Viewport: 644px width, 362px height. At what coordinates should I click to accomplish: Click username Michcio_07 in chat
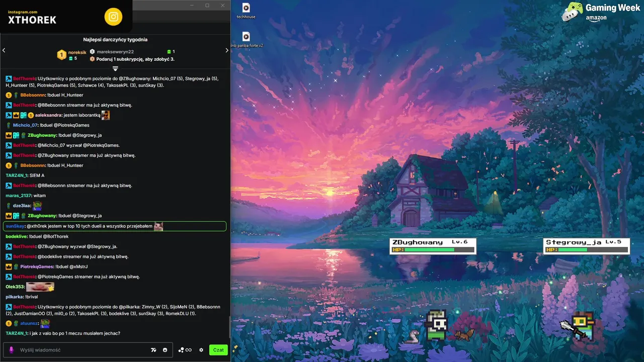point(25,125)
